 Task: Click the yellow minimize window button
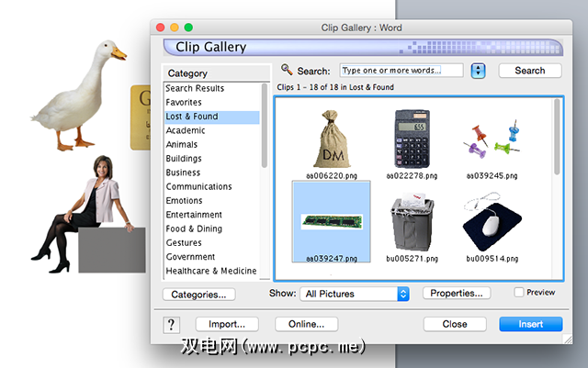pyautogui.click(x=175, y=28)
